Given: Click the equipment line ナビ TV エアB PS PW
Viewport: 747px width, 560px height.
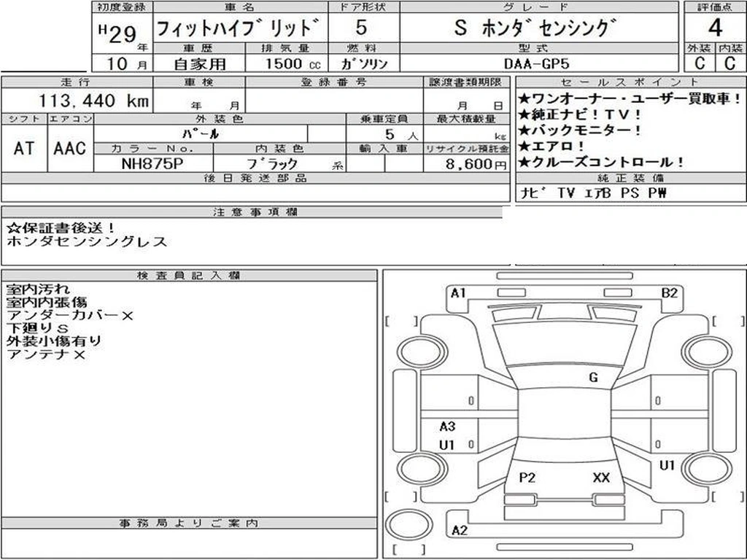Looking at the screenshot, I should (592, 192).
